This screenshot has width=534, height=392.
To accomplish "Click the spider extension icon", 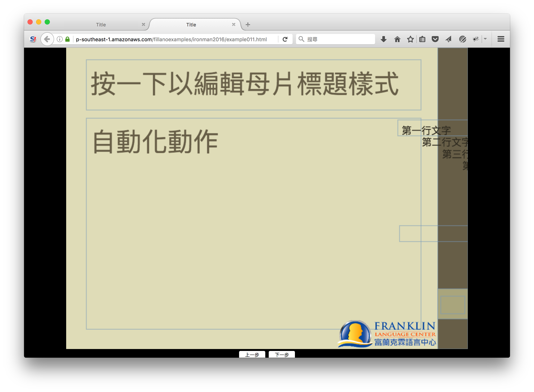I will [x=475, y=39].
